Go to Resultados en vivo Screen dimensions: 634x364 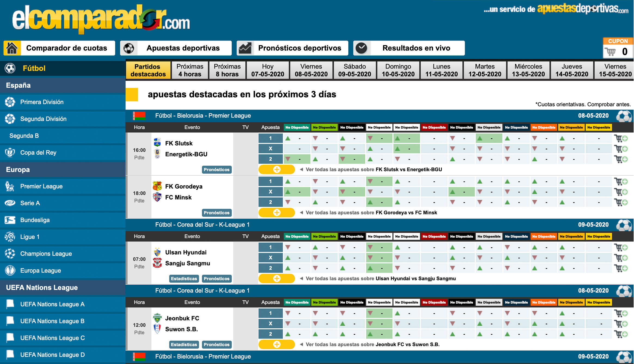click(x=409, y=48)
